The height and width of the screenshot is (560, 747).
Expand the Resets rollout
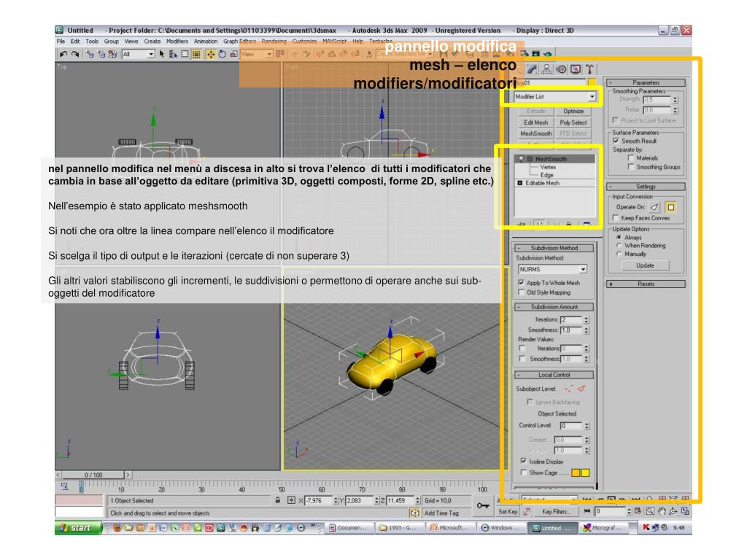coord(646,284)
